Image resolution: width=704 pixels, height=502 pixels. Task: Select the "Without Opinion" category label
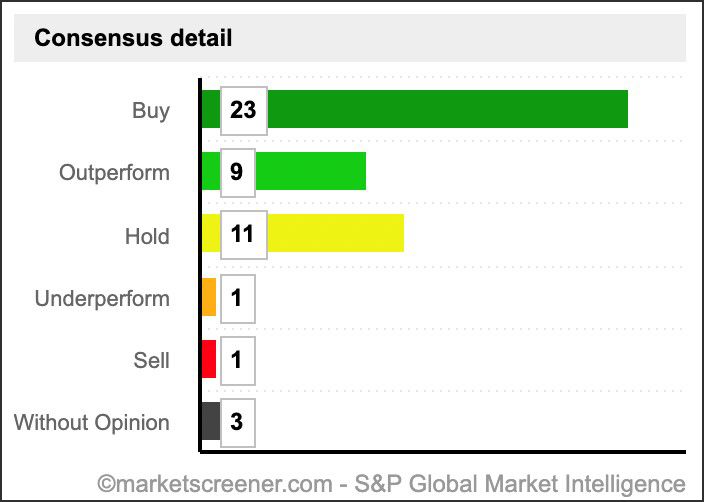(91, 422)
